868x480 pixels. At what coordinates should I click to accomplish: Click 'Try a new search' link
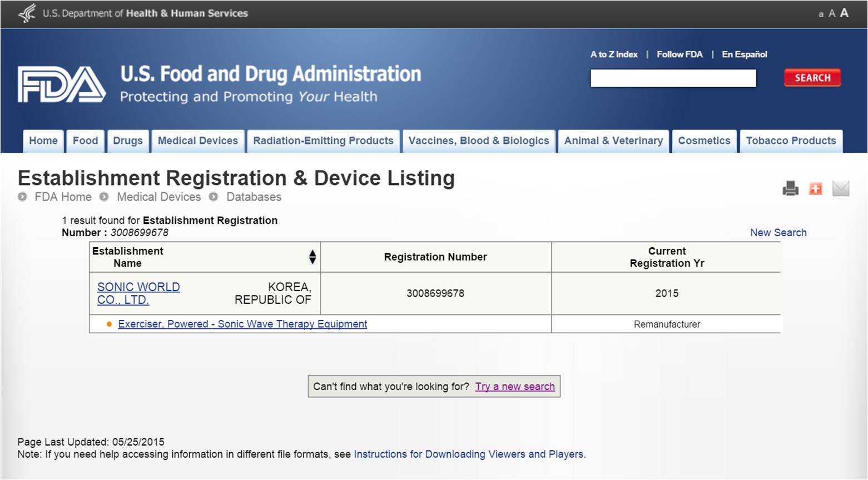point(515,387)
